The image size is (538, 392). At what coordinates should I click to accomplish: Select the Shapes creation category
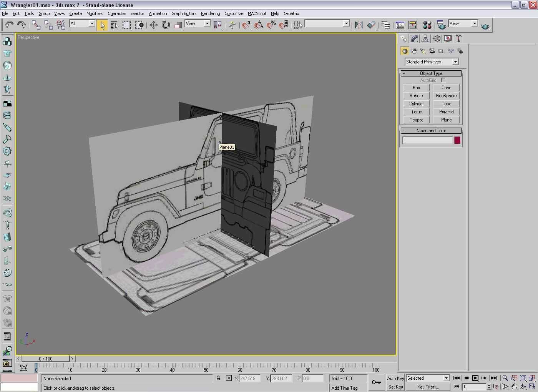[414, 51]
